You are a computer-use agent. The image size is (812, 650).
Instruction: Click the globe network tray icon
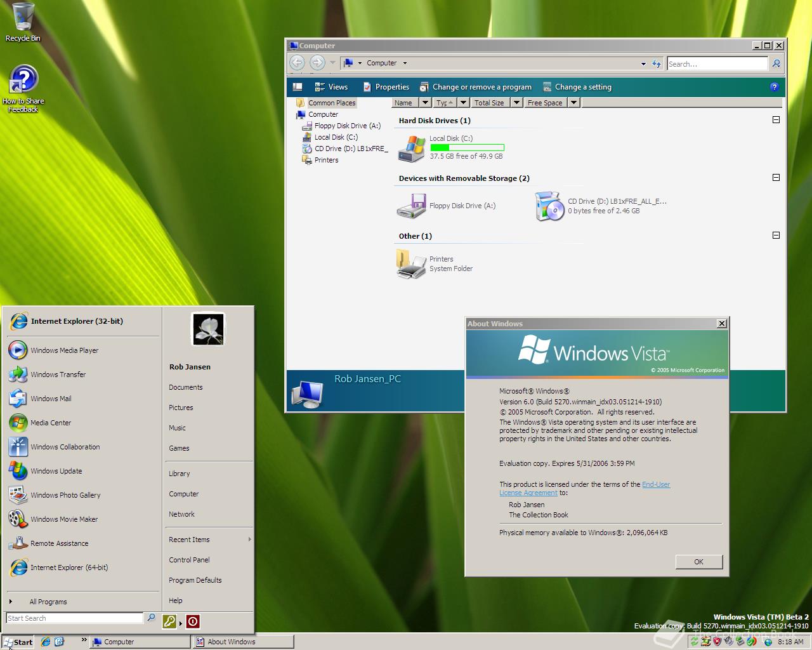tap(768, 642)
